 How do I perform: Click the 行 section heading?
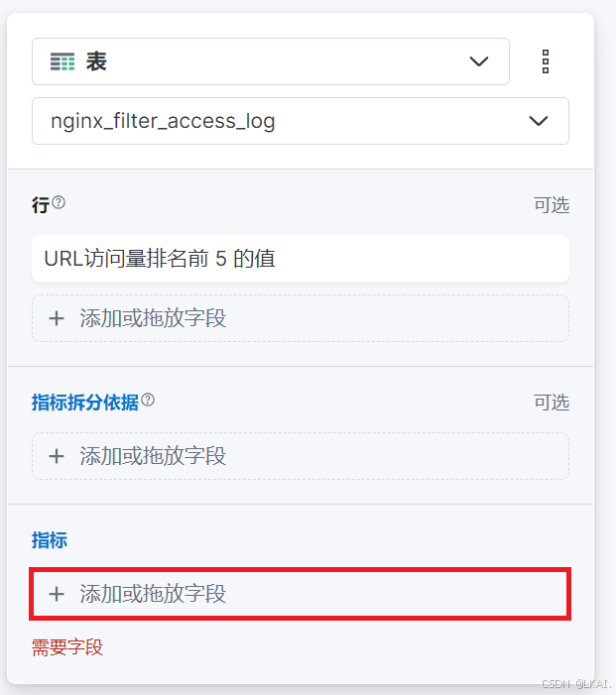(x=41, y=205)
